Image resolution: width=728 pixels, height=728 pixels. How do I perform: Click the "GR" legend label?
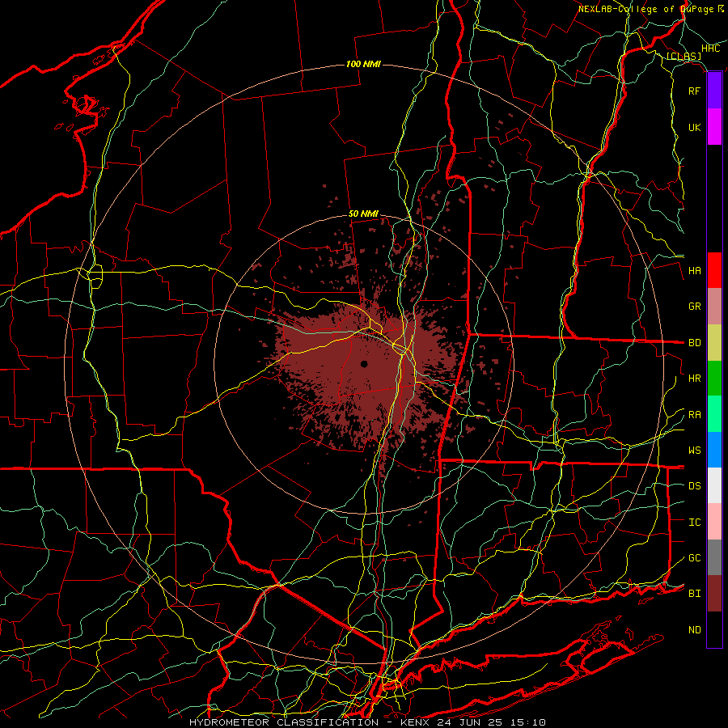694,307
